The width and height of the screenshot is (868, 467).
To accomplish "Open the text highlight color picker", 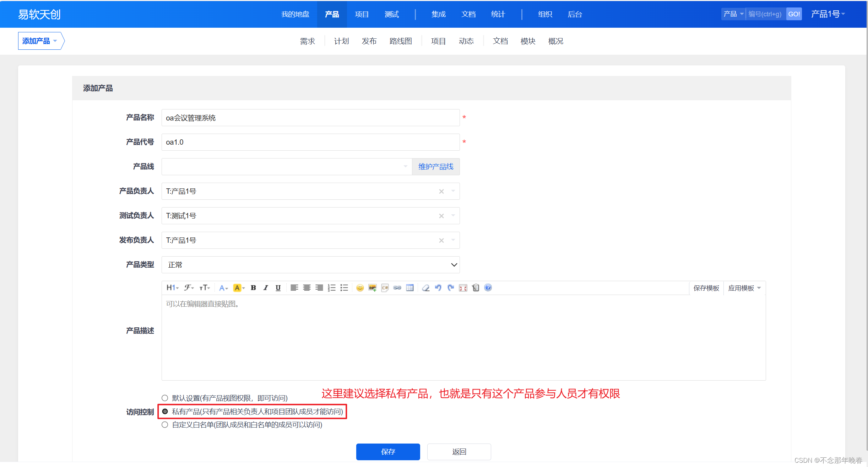I will coord(239,288).
